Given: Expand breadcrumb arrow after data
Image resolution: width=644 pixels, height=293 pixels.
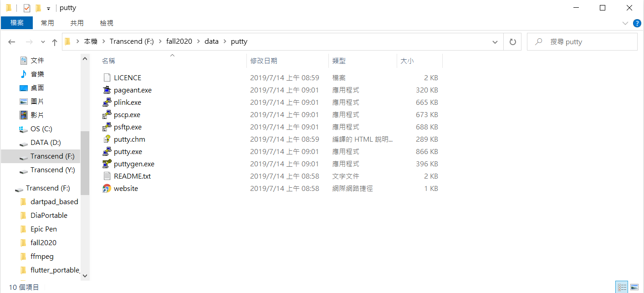Looking at the screenshot, I should point(225,41).
